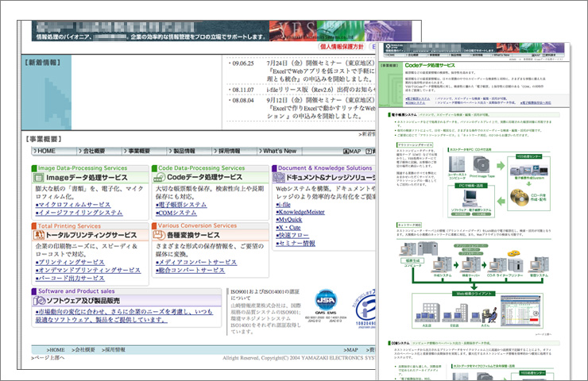Click the Codeデータ処理サービス heading icon
This screenshot has width=588, height=381.
(160, 177)
